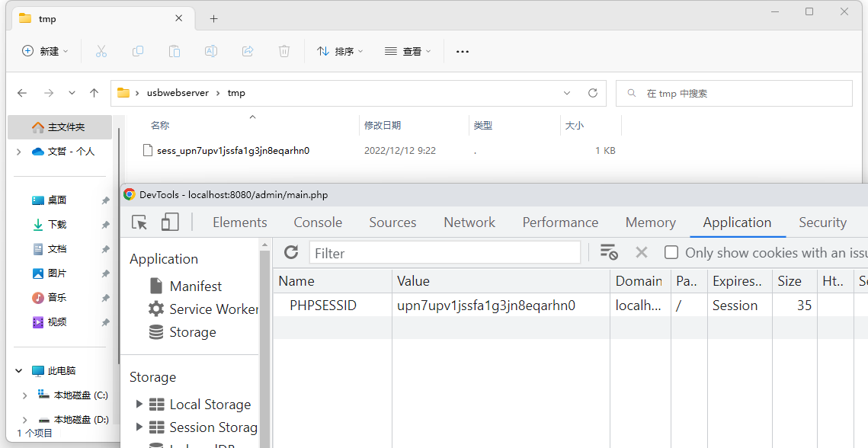Image resolution: width=868 pixels, height=448 pixels.
Task: Click the New (新建) button
Action: (45, 51)
